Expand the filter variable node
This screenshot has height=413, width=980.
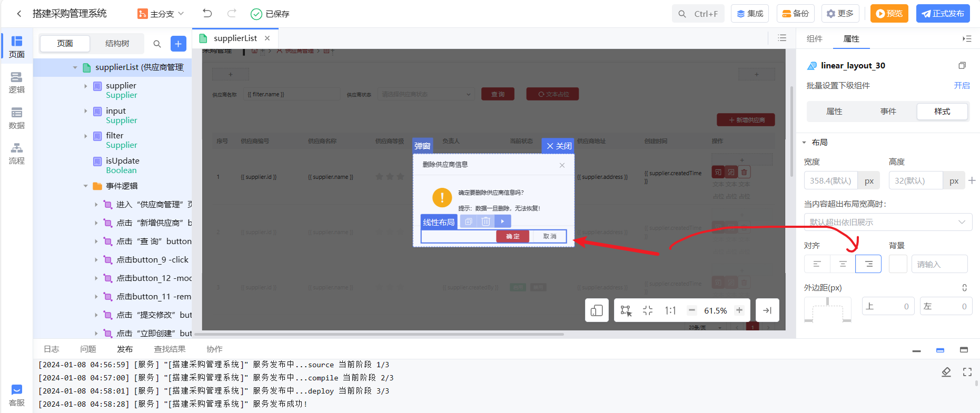pyautogui.click(x=86, y=136)
